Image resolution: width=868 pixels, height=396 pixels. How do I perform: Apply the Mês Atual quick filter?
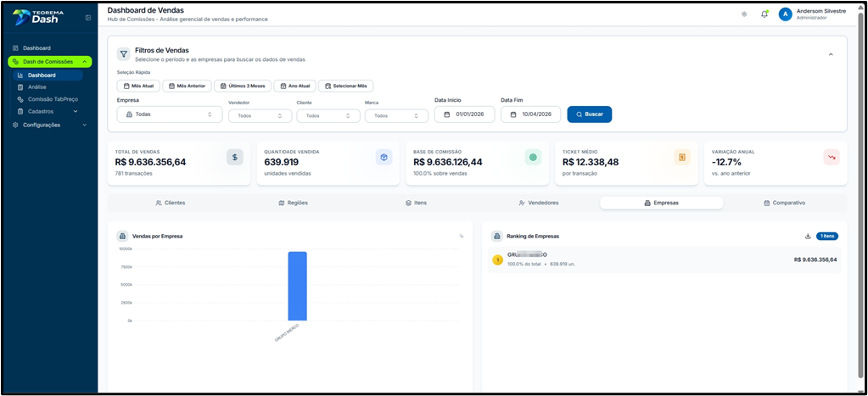click(x=138, y=86)
